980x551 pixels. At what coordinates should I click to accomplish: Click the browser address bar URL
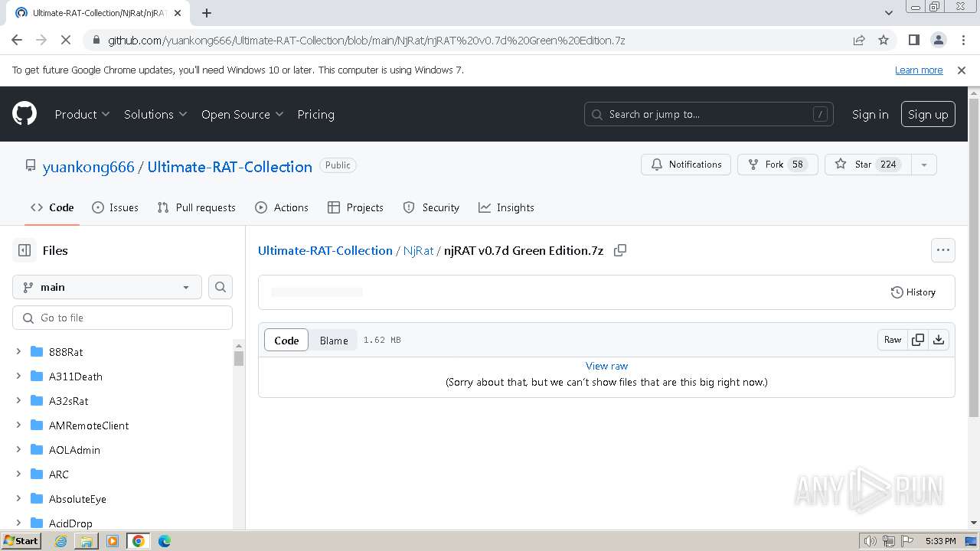(366, 40)
